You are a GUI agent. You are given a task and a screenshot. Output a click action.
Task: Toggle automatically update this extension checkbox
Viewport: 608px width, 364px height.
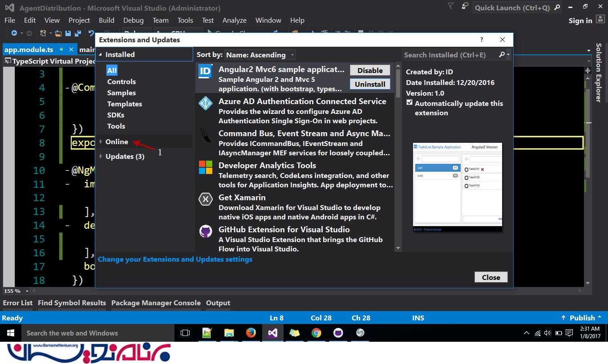tap(409, 103)
